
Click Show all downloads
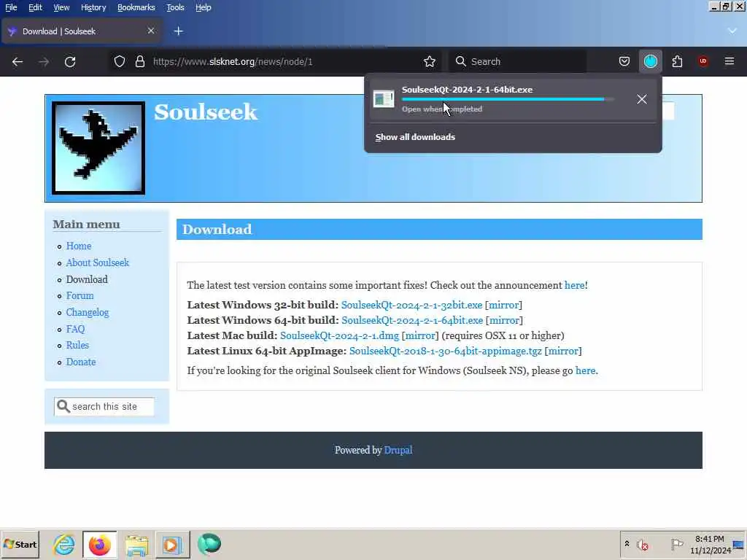click(x=415, y=136)
